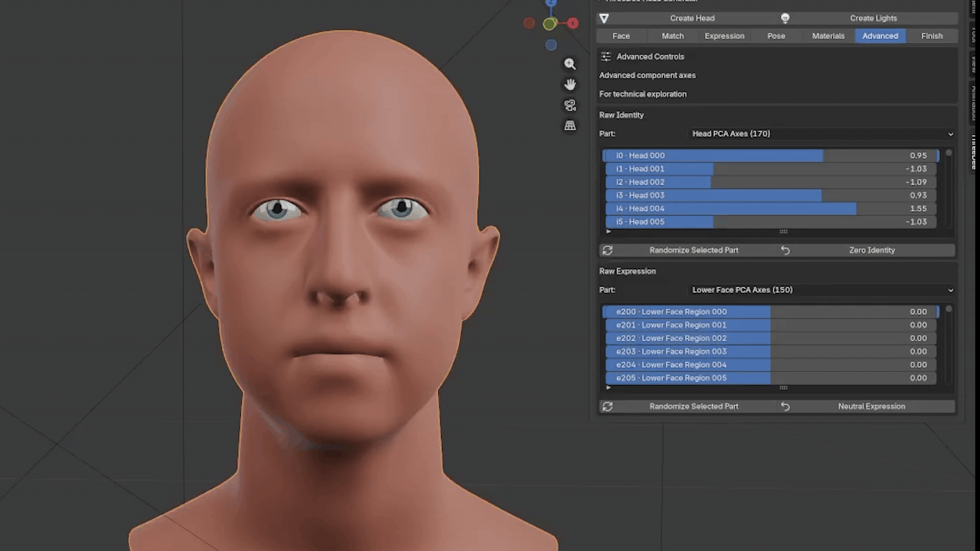
Task: Click the Create Head button
Action: (688, 18)
